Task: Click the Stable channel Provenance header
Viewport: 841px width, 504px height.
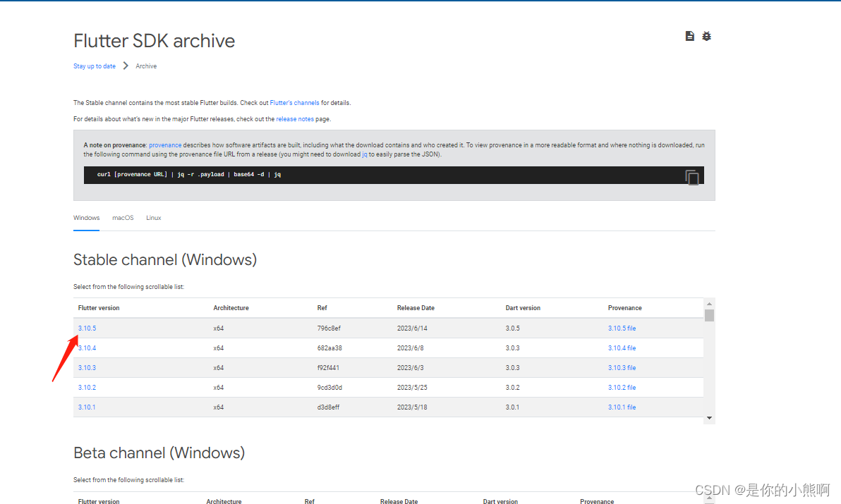Action: (625, 308)
